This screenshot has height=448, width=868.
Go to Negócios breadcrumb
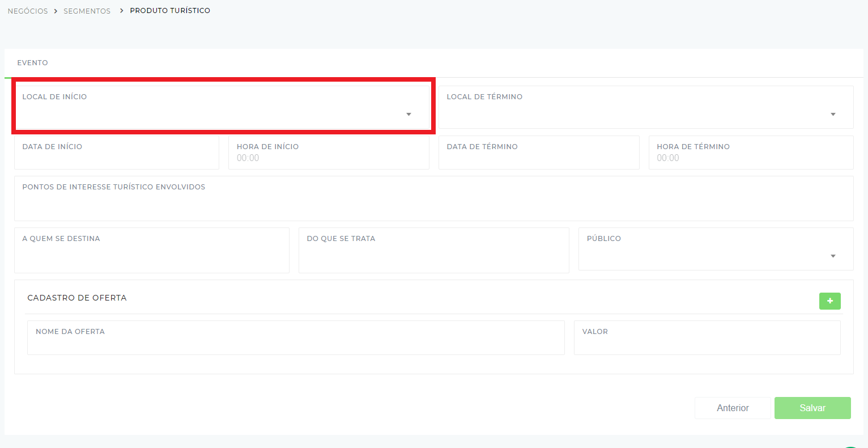pyautogui.click(x=28, y=11)
